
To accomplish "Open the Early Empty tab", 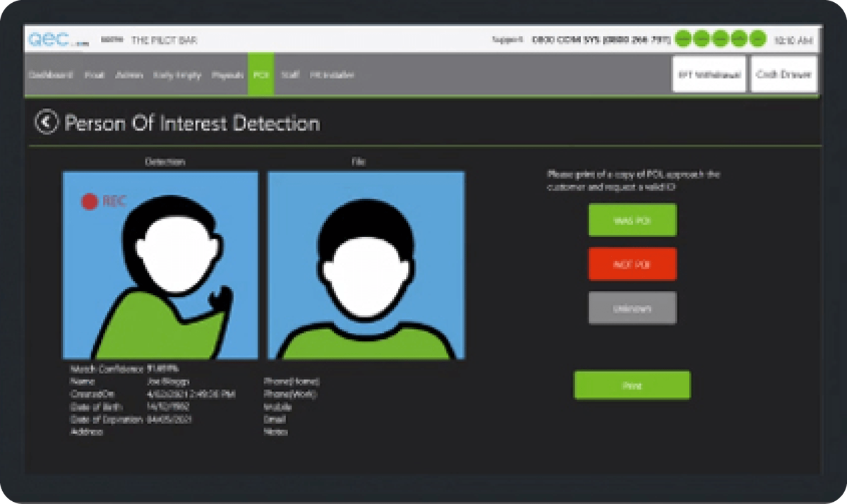I will coord(176,75).
